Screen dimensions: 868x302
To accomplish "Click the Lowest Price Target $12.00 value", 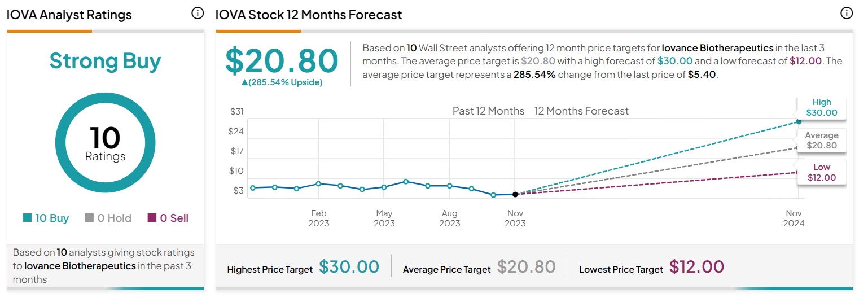I will [x=696, y=266].
